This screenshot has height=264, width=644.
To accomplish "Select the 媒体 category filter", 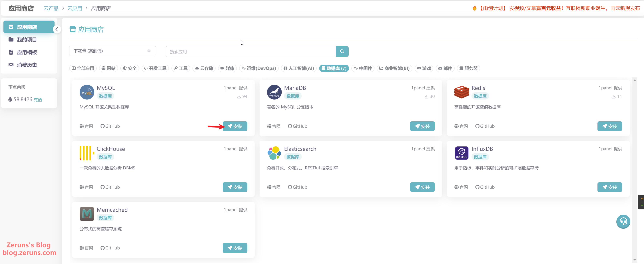I will (227, 68).
